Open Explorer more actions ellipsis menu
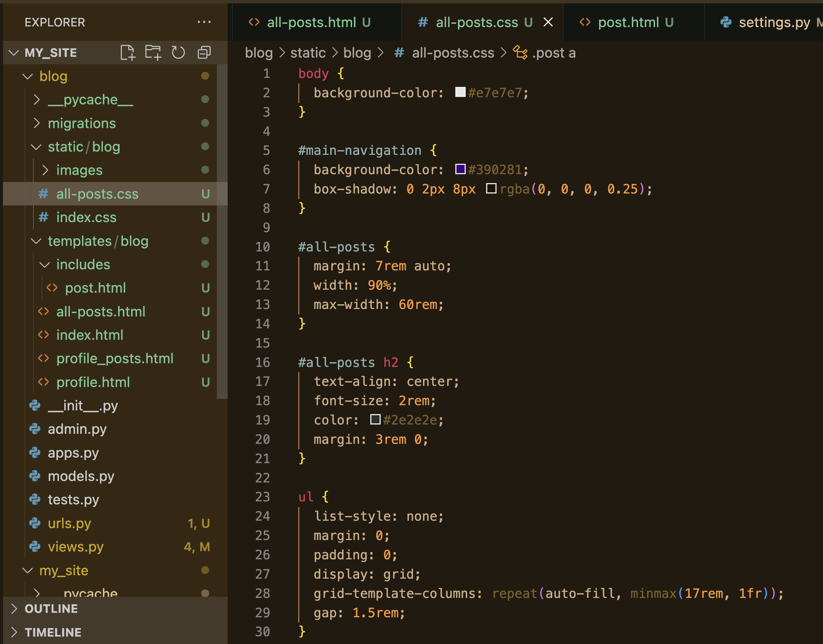This screenshot has width=823, height=644. [x=204, y=22]
